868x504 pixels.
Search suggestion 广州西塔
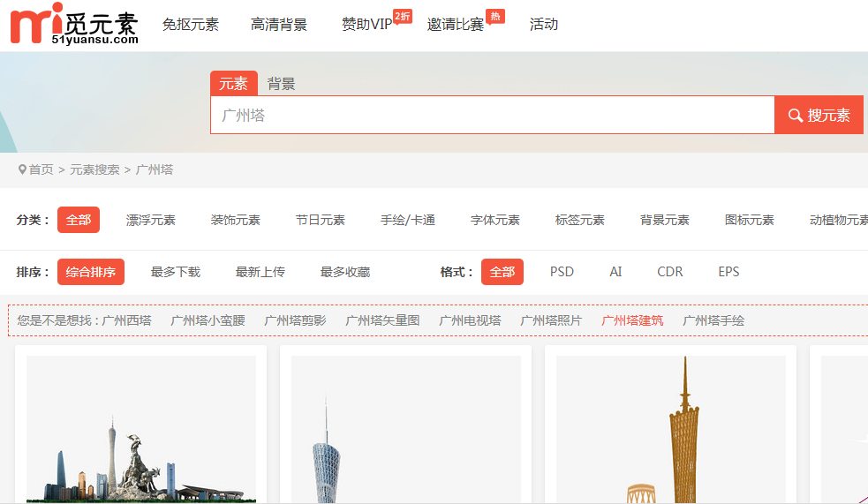[127, 320]
